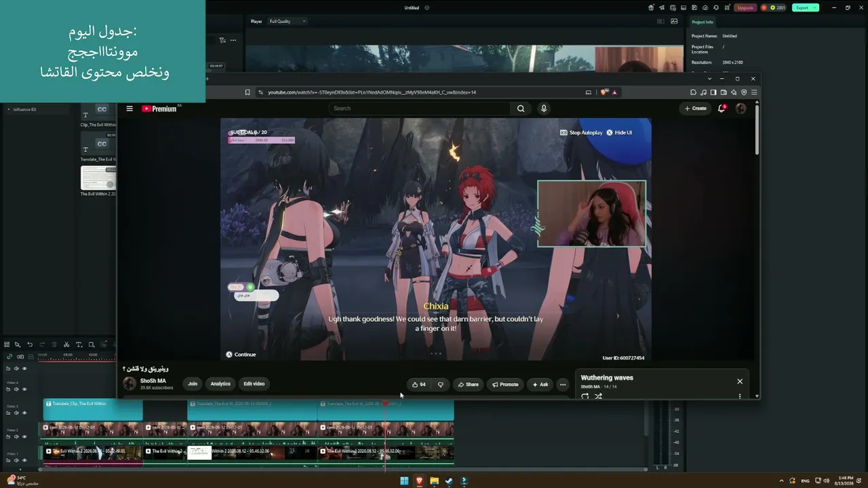This screenshot has width=868, height=488.
Task: Shuffle the Wuthering waves playlist
Action: [x=598, y=396]
